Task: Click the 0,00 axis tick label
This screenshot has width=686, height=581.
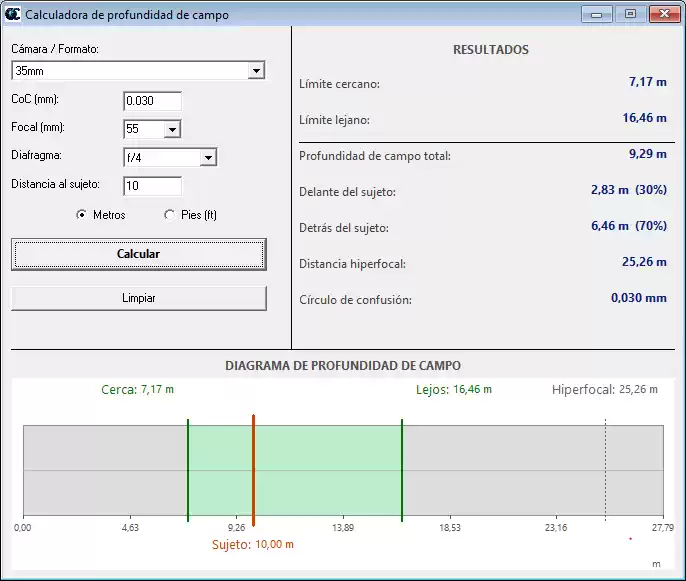Action: pos(23,528)
